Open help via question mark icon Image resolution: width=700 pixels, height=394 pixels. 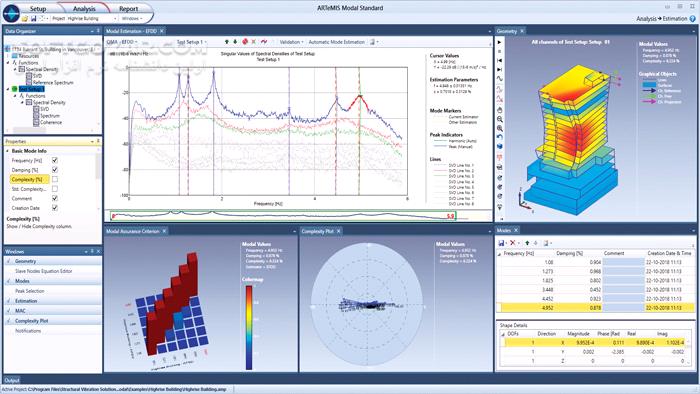coord(693,19)
